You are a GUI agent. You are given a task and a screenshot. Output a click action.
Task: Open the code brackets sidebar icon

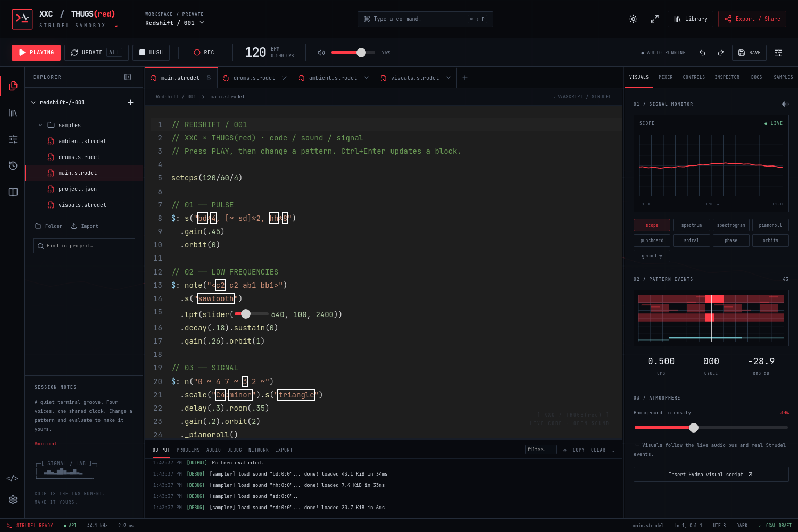pos(12,478)
